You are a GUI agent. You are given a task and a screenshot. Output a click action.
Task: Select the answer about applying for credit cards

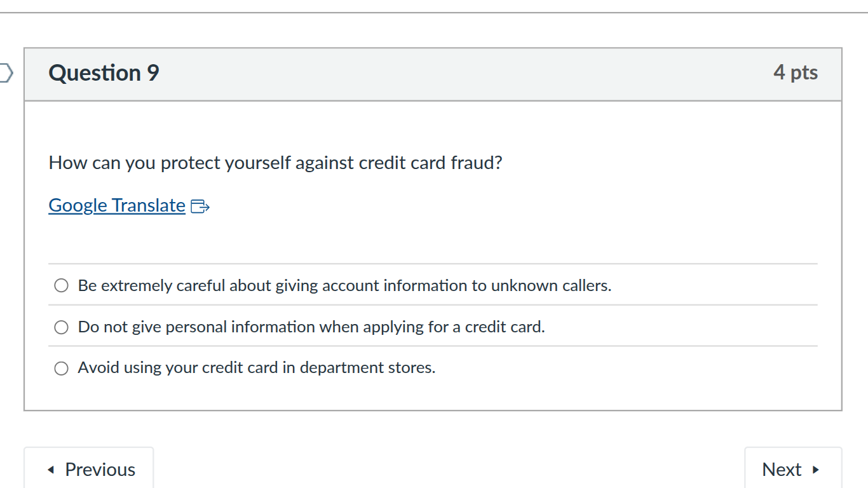click(x=61, y=327)
